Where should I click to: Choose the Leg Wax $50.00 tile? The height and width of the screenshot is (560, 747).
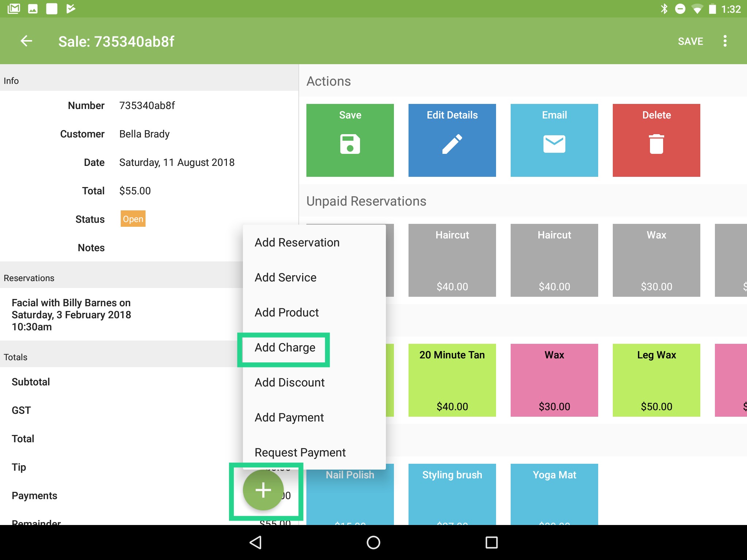coord(657,380)
